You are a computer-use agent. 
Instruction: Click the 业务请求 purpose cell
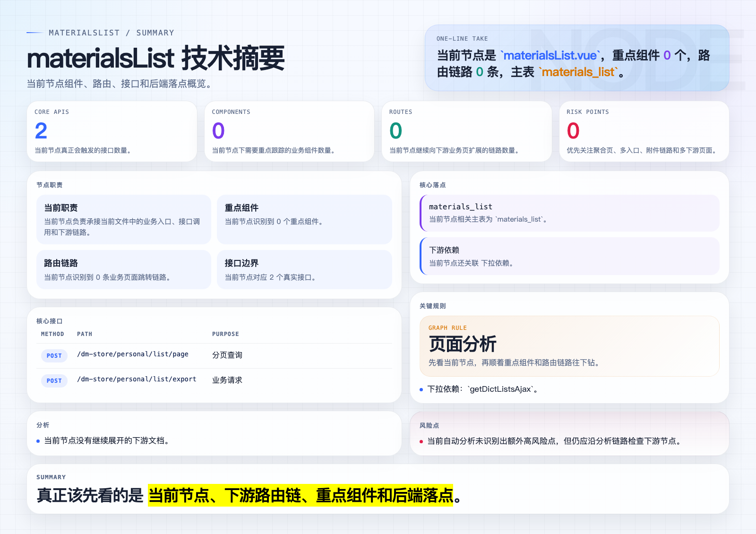coord(227,380)
